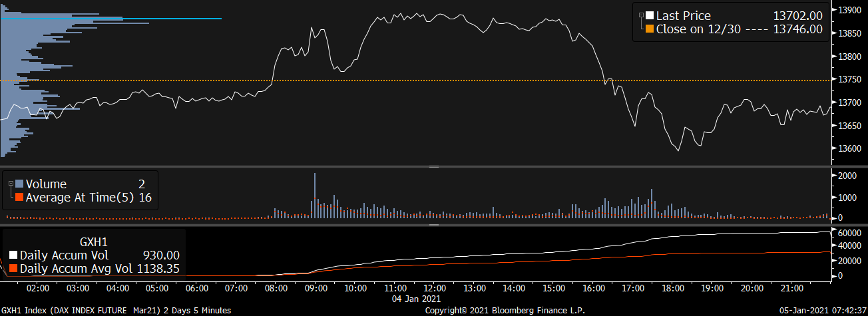868x316 pixels.
Task: Click the 16:00 time axis label
Action: click(593, 288)
